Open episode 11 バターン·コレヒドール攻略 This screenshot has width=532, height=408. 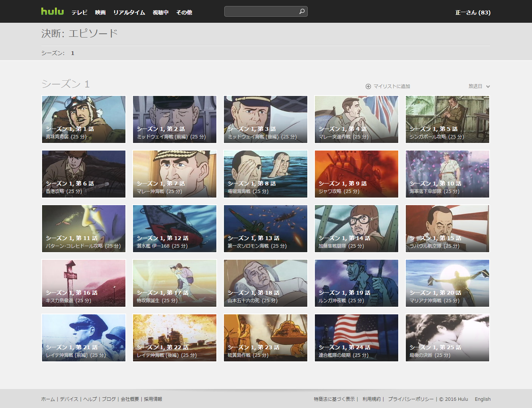click(x=84, y=229)
